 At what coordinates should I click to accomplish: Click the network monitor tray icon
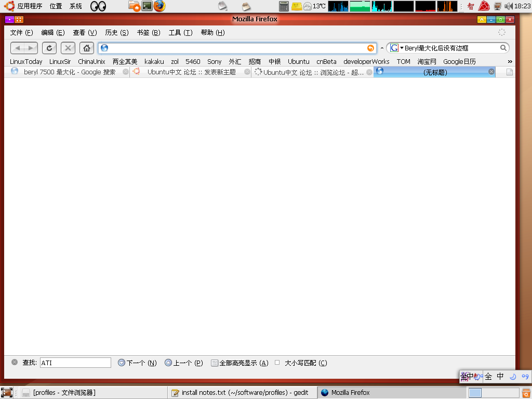(497, 6)
